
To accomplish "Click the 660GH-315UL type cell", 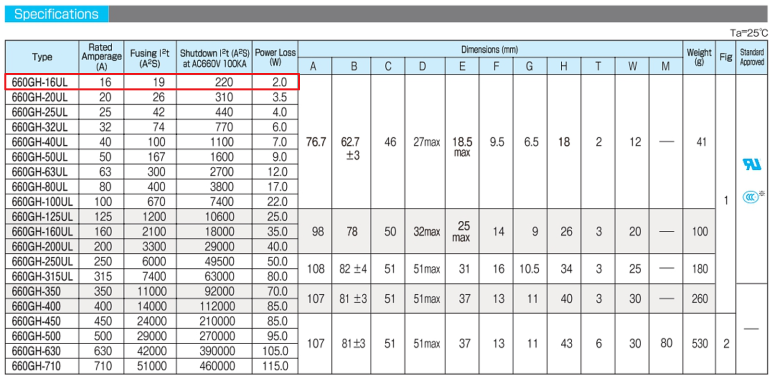I will click(x=42, y=276).
